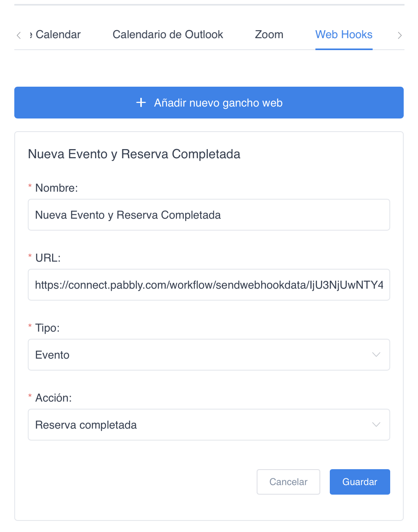The height and width of the screenshot is (532, 418).
Task: Click the chevron arrow in the Tipo field
Action: [376, 355]
